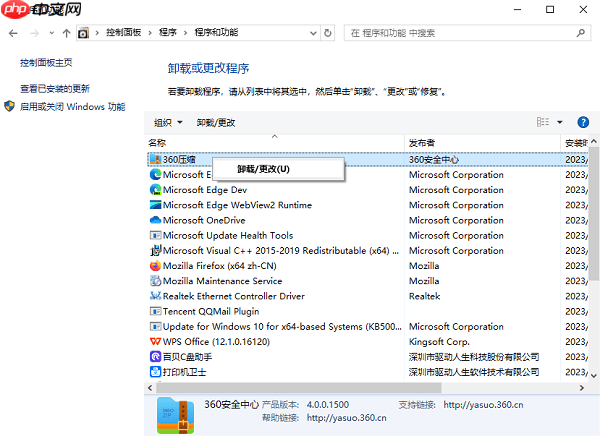Expand the view options dropdown arrow

pos(560,122)
